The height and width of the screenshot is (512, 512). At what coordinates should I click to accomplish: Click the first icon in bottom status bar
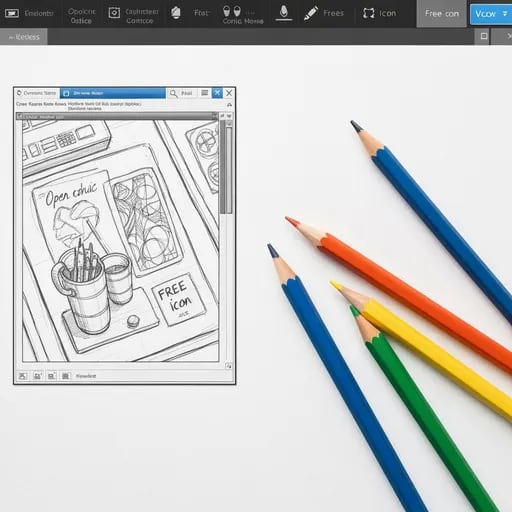(x=22, y=376)
